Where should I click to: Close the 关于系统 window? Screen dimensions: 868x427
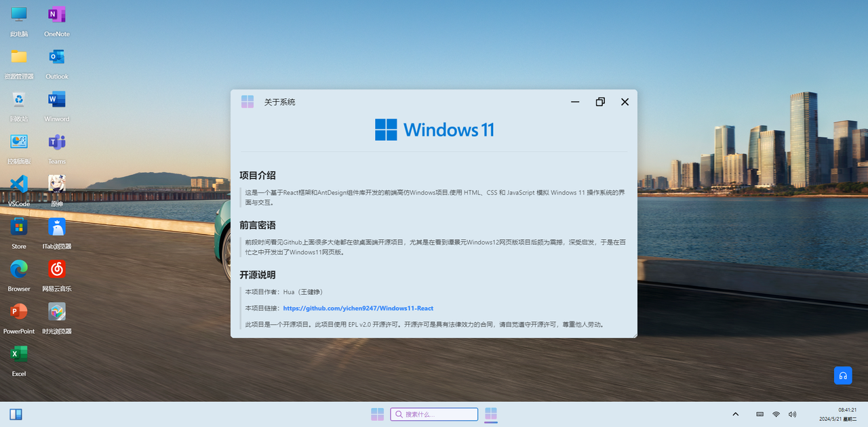coord(625,102)
